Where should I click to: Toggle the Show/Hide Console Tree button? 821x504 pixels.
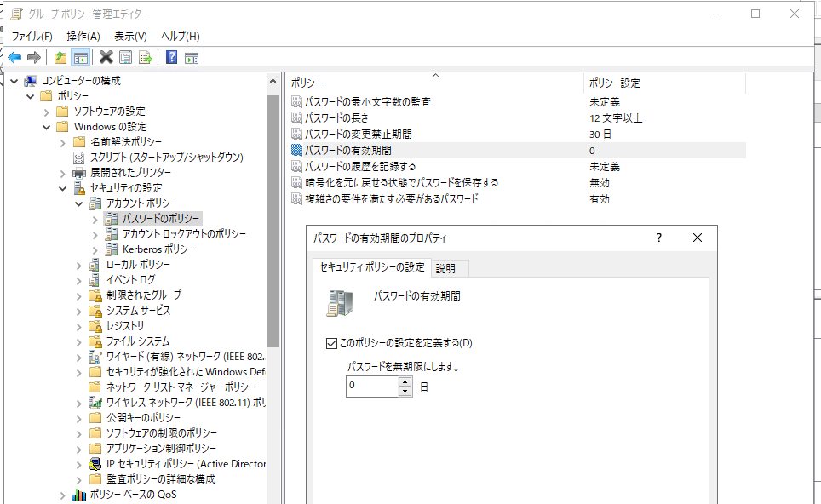[80, 57]
